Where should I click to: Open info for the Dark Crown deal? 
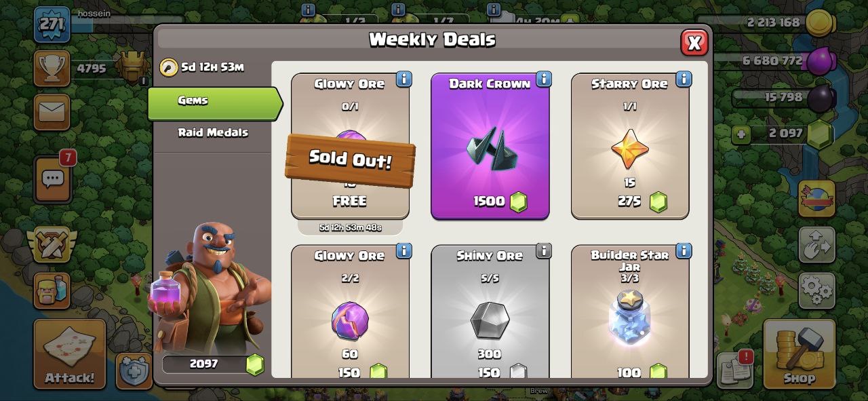[x=543, y=79]
